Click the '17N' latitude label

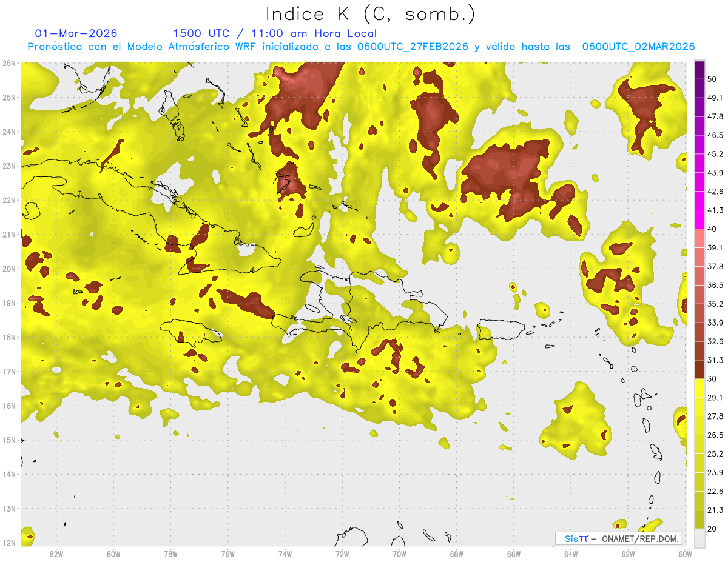pyautogui.click(x=8, y=372)
